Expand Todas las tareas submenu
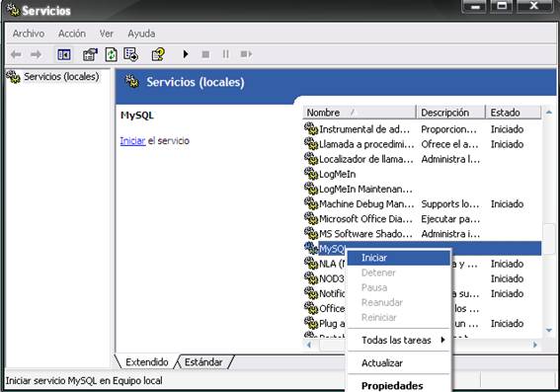Viewport: 560px width, 392px height. (x=399, y=341)
